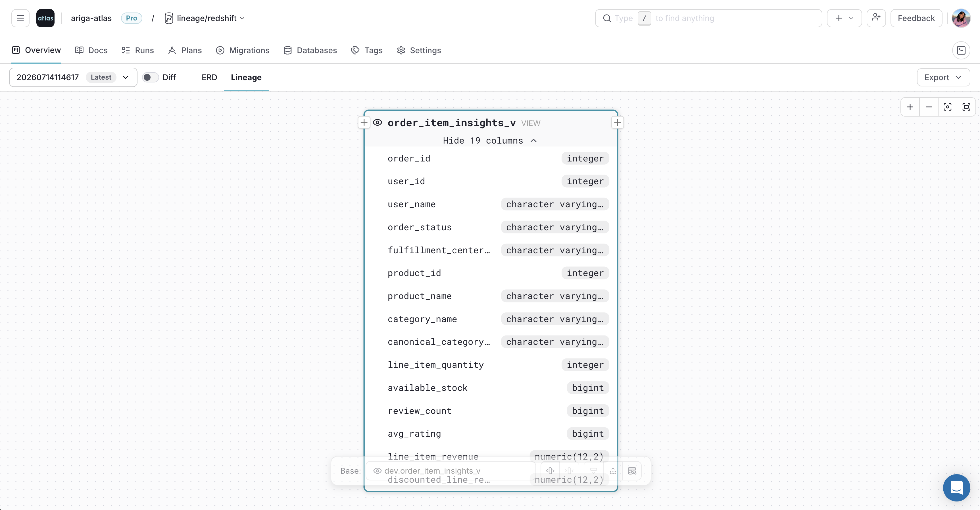The image size is (980, 510).
Task: Click the product_name column
Action: point(491,296)
